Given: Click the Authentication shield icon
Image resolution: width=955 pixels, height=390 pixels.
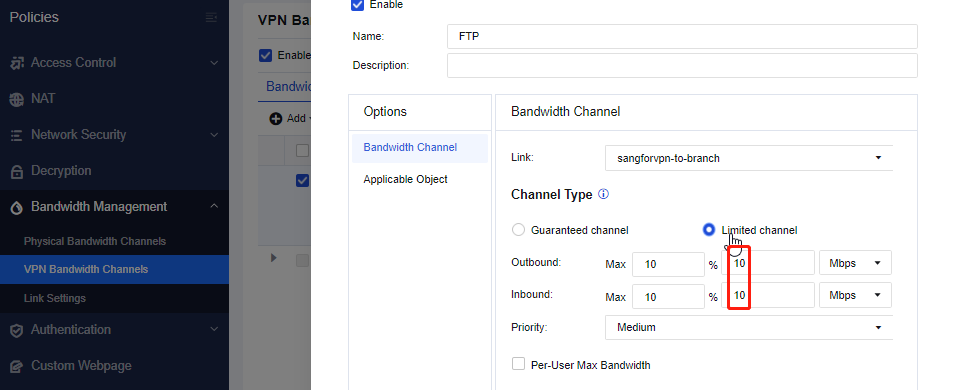Looking at the screenshot, I should tap(17, 330).
